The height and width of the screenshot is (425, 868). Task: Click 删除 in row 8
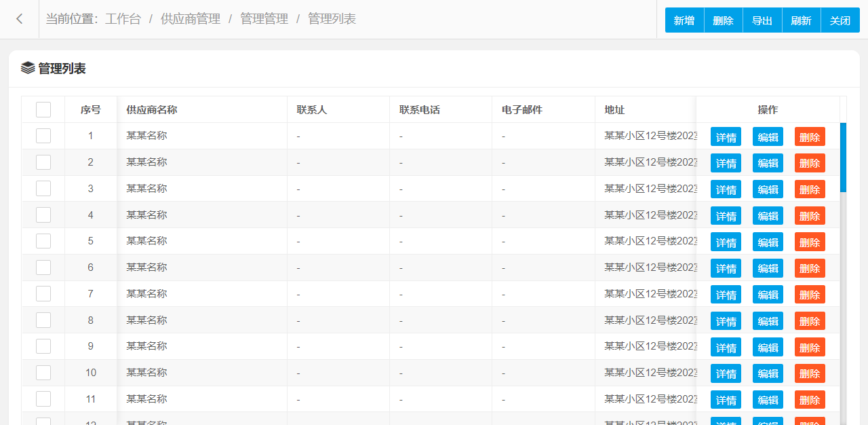(x=810, y=321)
